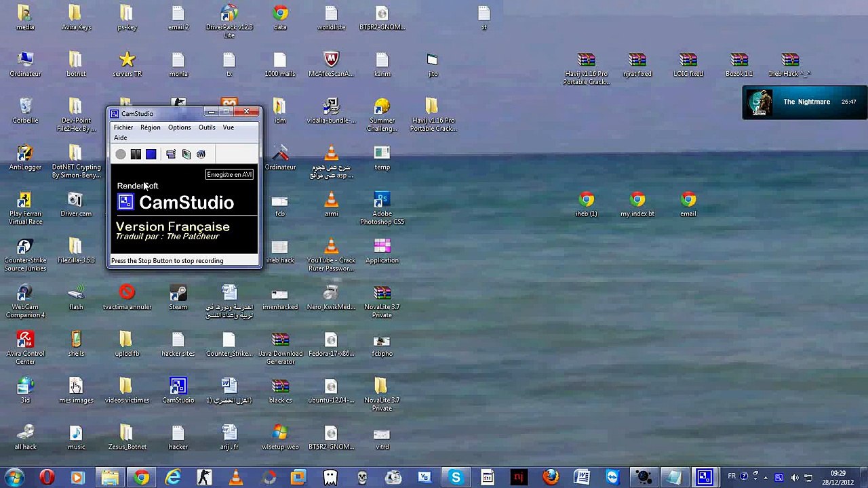Select the wlsetup-web installer icon
The image size is (868, 488).
(280, 438)
